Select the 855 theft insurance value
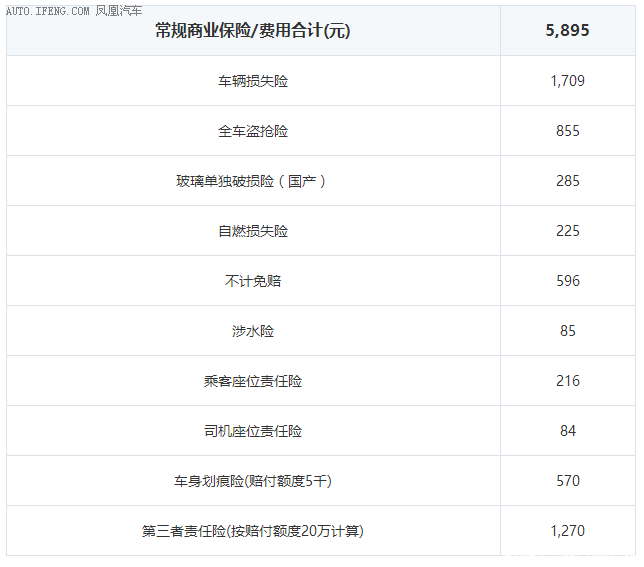 pyautogui.click(x=567, y=131)
